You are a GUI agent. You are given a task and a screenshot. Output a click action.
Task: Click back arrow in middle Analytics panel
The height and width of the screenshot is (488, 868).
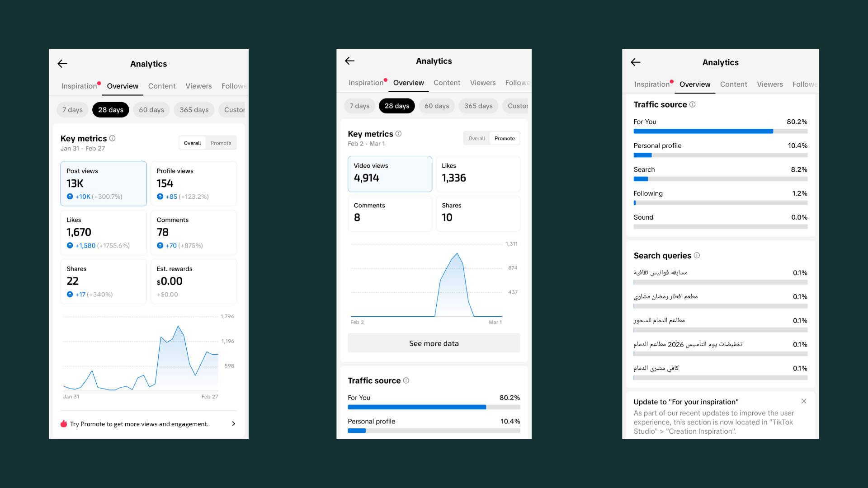349,61
